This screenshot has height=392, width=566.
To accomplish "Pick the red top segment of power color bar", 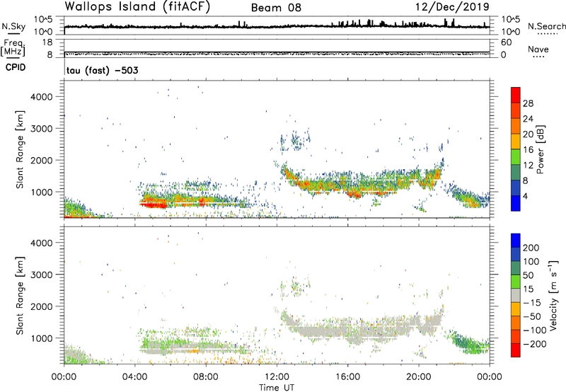I will coord(516,96).
